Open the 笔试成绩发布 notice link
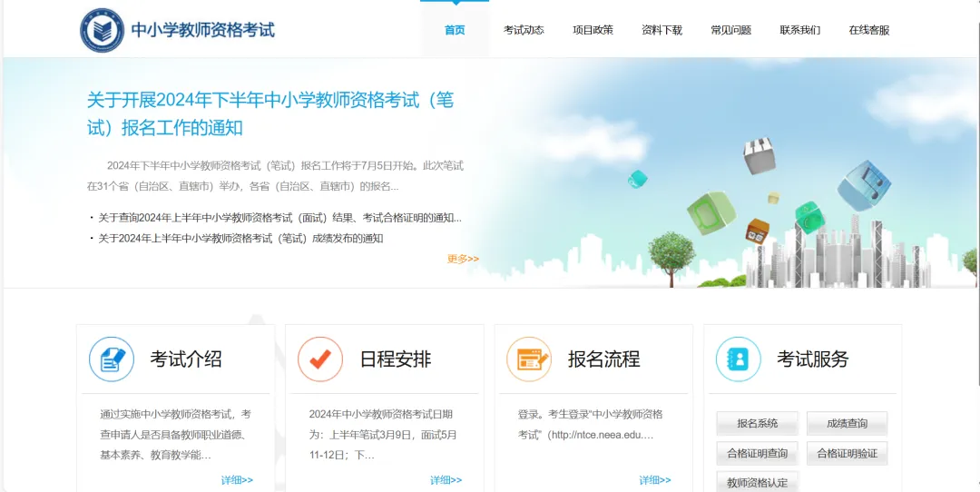 point(240,239)
